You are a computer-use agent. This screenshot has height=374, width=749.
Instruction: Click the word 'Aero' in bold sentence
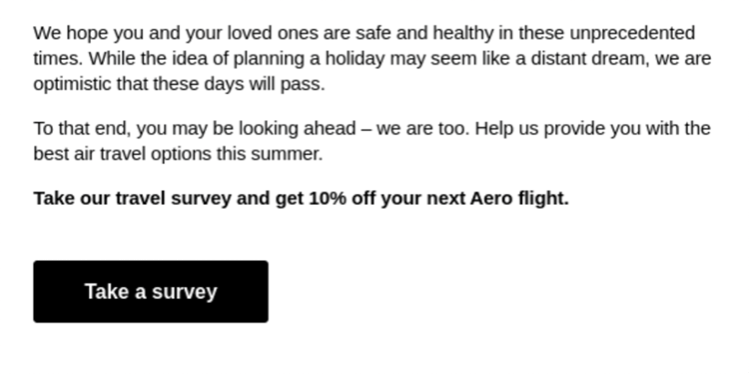tap(492, 198)
